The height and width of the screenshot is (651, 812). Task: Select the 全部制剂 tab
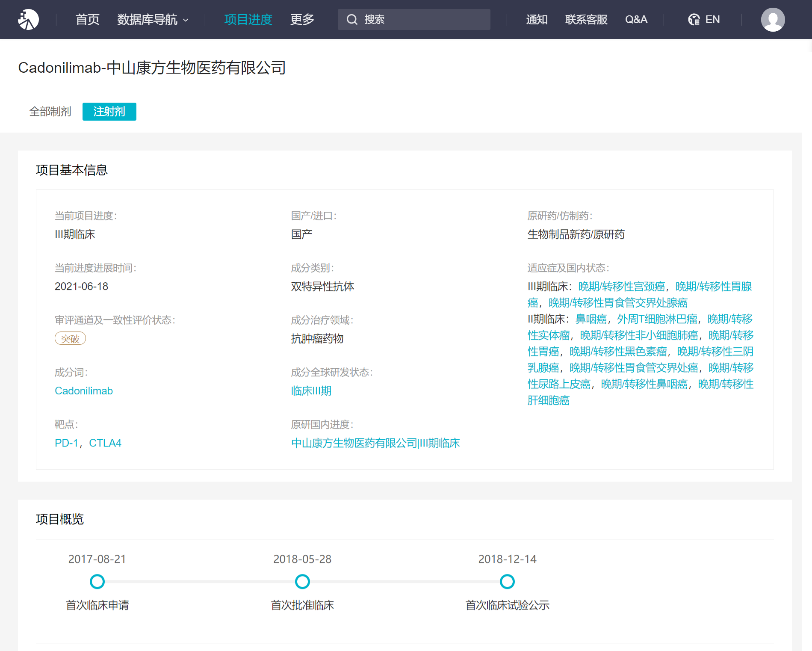click(50, 112)
